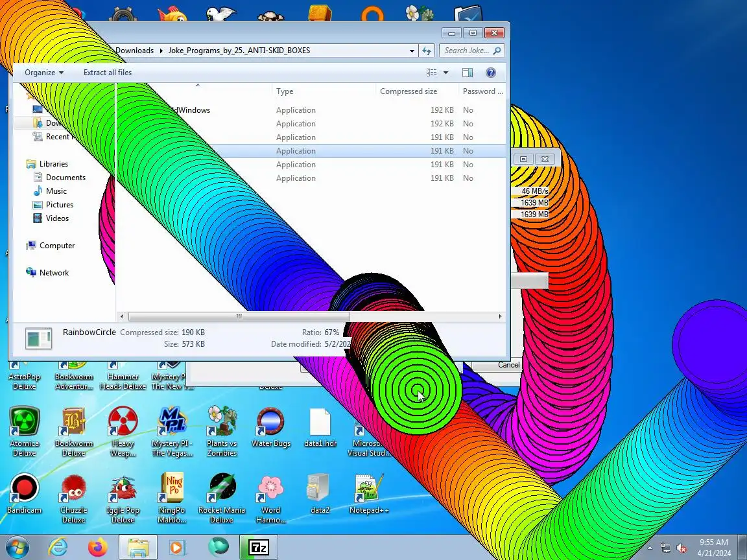This screenshot has width=747, height=560.
Task: Select Bookworm Deluxe desktop icon
Action: [x=73, y=431]
